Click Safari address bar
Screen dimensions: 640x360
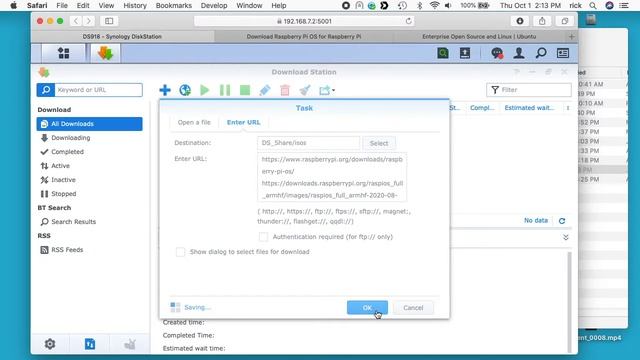pos(304,21)
